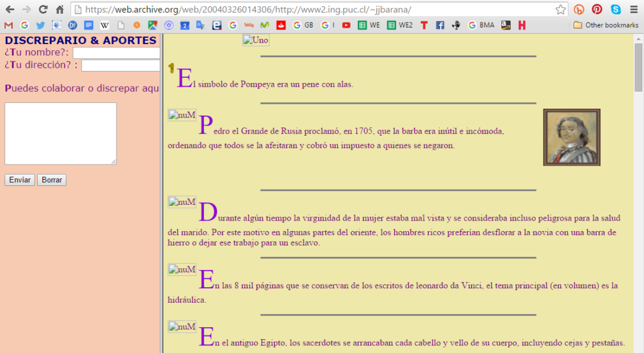Viewport: 644px width, 353px height.
Task: Open the Amazon bookmark
Action: [x=506, y=25]
